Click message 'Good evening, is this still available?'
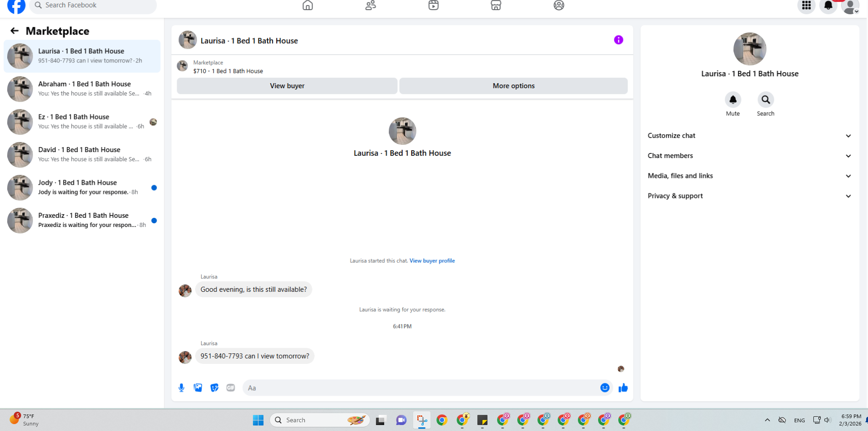This screenshot has height=431, width=868. [x=253, y=289]
